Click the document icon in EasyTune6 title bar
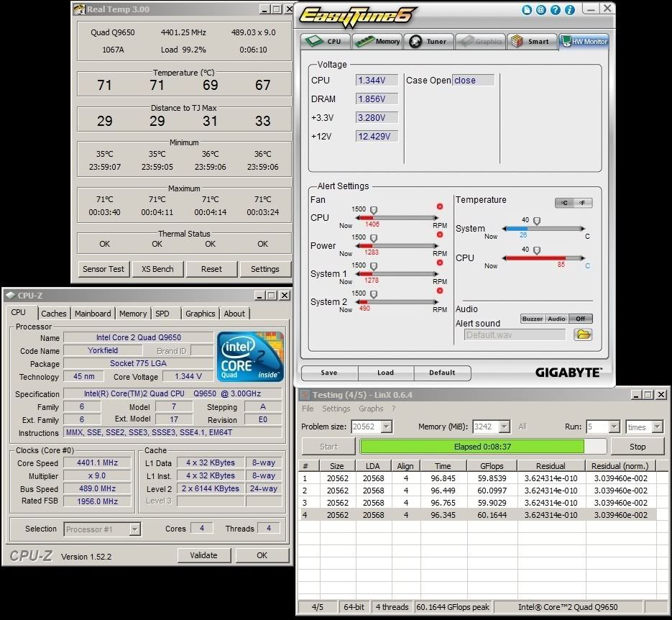This screenshot has width=672, height=620. [x=527, y=10]
